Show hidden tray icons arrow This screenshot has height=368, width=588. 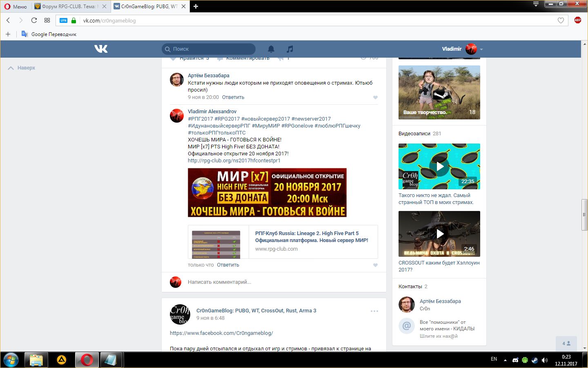[505, 360]
